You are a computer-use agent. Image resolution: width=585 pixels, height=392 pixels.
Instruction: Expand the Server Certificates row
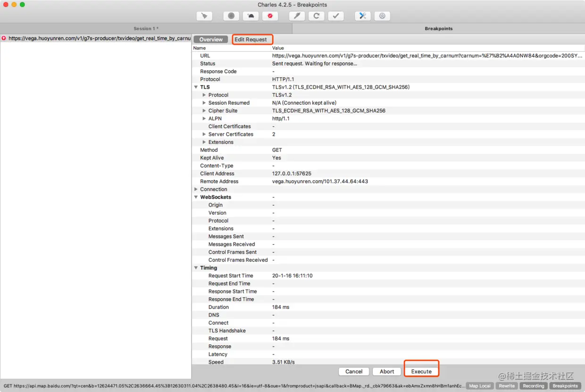coord(204,134)
